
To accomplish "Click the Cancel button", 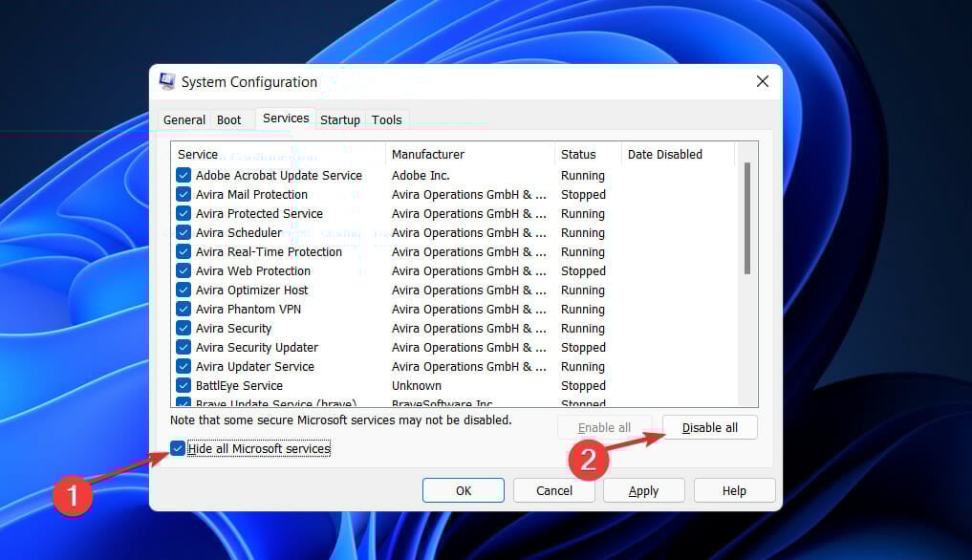I will [554, 490].
